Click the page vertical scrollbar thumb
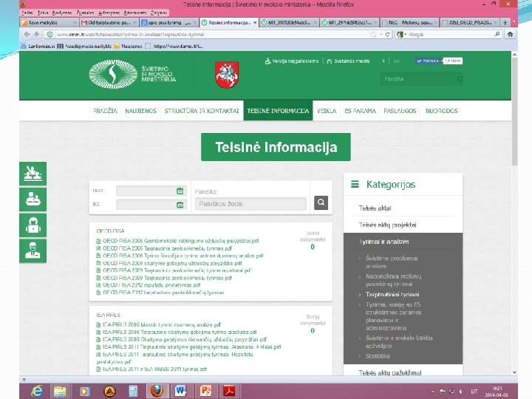 tap(514, 112)
